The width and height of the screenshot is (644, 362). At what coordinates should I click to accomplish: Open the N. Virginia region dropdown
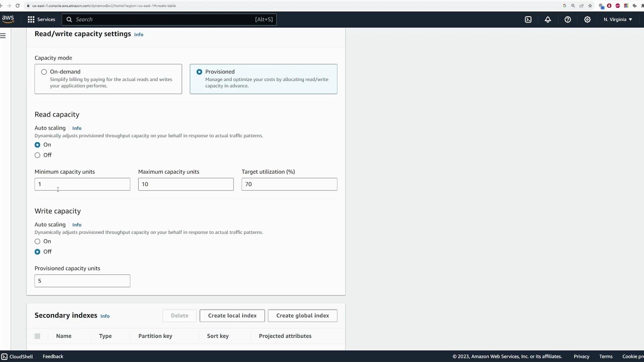click(618, 19)
